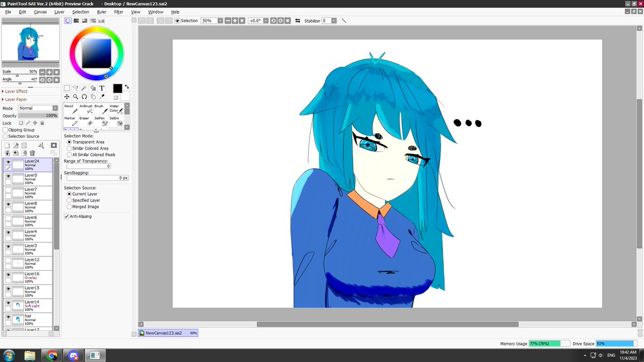Select the Move tool
The image size is (644, 362).
tap(67, 97)
